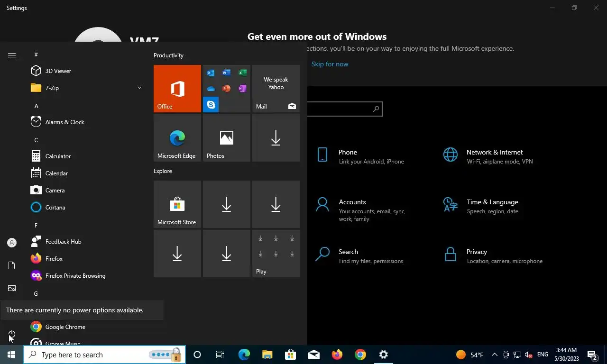Click the letter F group header

pos(37,225)
